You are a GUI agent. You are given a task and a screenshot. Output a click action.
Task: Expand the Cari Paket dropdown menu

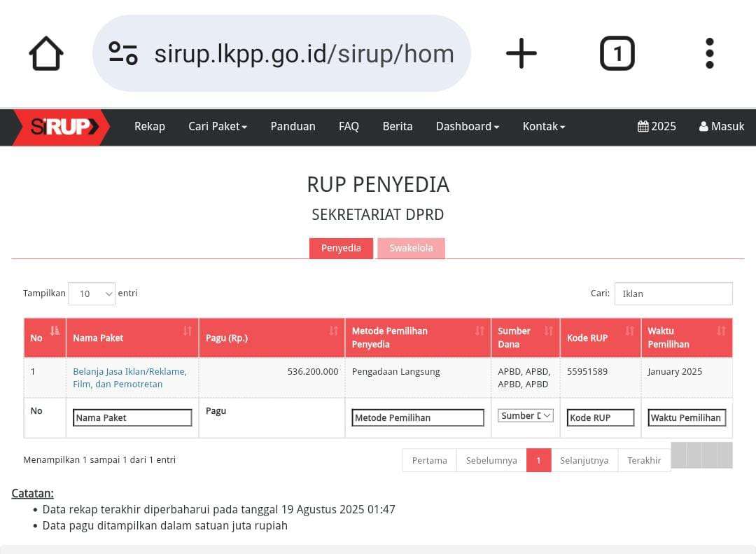click(x=217, y=127)
